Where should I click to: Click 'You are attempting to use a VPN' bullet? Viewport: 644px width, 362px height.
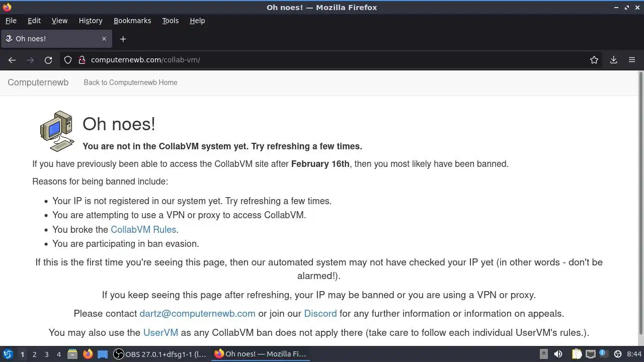tap(179, 215)
